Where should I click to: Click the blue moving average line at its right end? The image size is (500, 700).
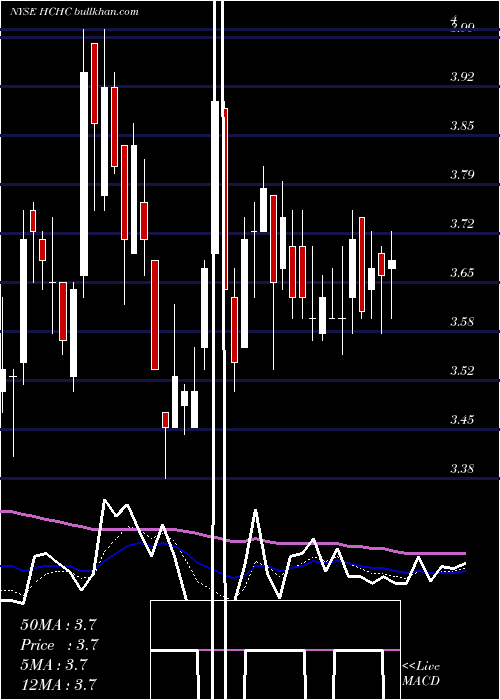pyautogui.click(x=464, y=571)
